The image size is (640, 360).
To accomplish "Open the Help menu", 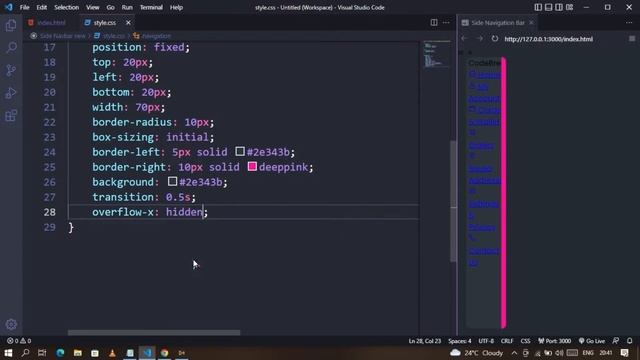I will click(x=176, y=7).
